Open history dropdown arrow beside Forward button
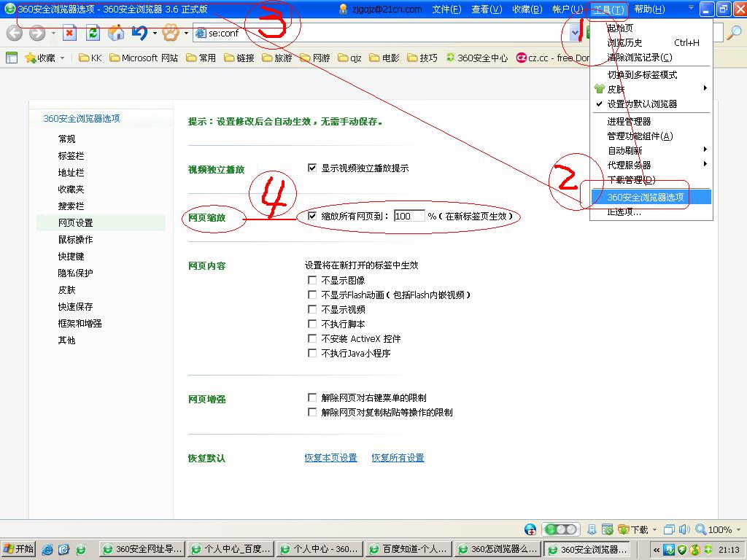The height and width of the screenshot is (560, 747). pyautogui.click(x=53, y=34)
